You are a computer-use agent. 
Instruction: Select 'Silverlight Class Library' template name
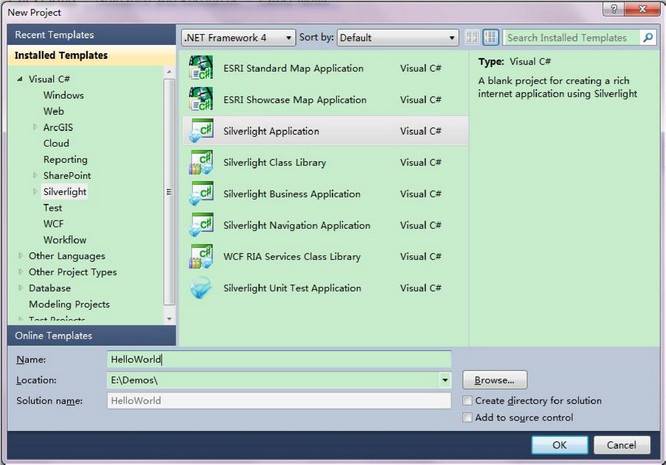click(x=274, y=162)
